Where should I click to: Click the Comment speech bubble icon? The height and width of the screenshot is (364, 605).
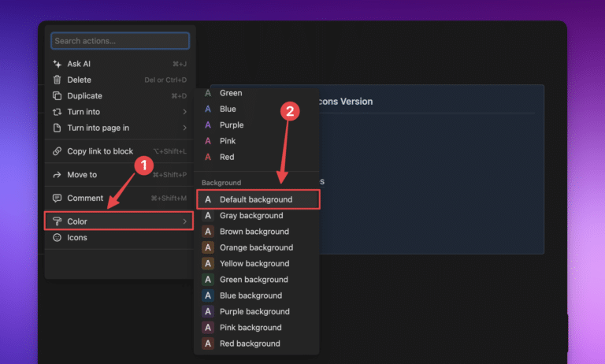pos(57,199)
